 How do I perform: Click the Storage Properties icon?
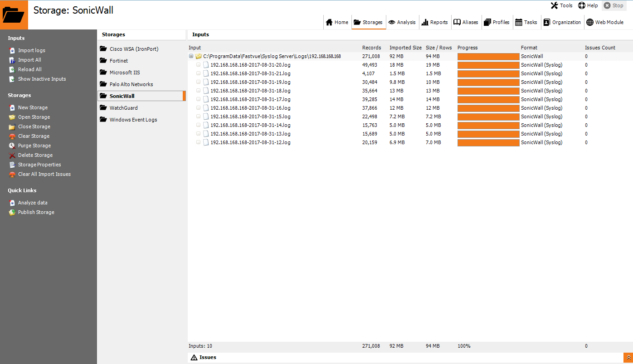[12, 165]
